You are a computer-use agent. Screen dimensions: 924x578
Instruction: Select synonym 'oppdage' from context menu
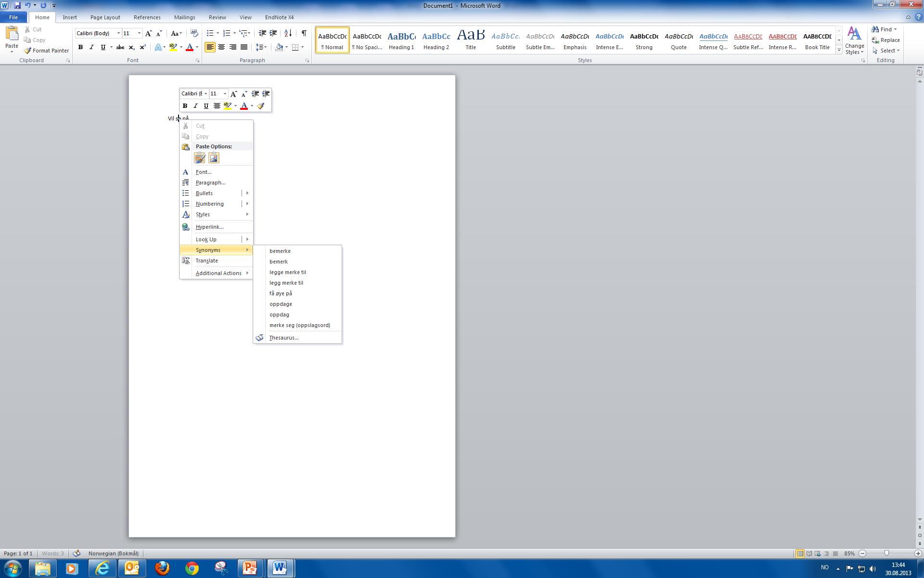(x=280, y=303)
